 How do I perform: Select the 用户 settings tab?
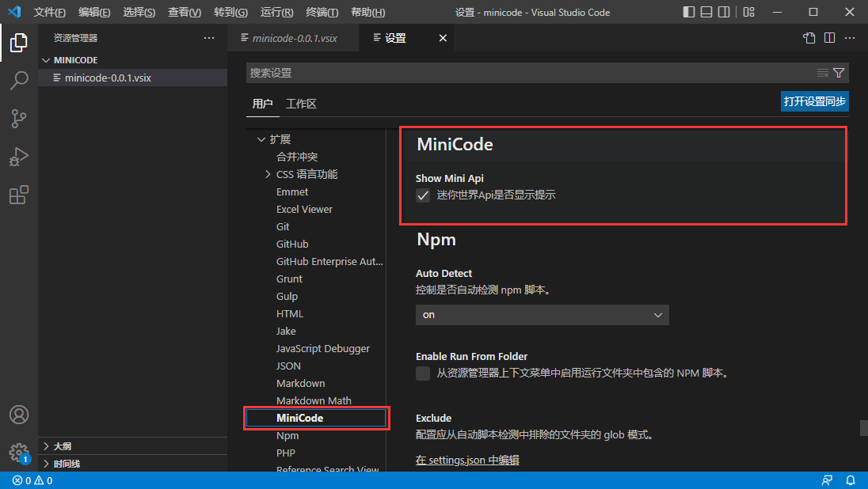tap(262, 104)
